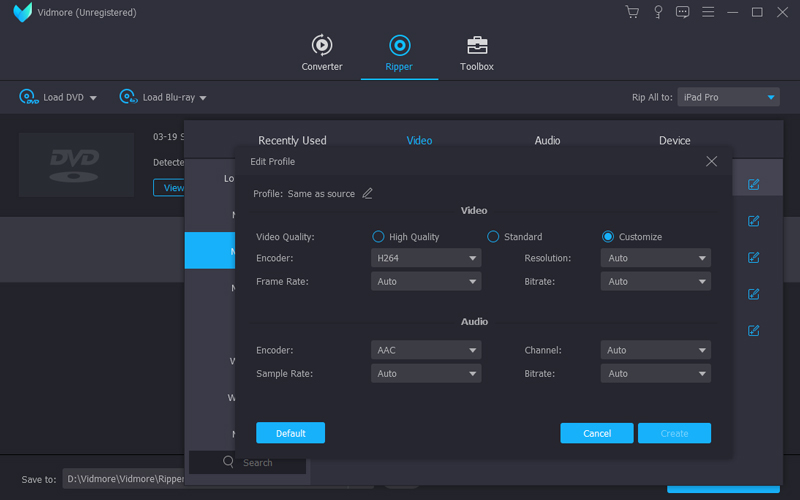This screenshot has width=800, height=500.
Task: Expand the Resolution dropdown
Action: 655,258
